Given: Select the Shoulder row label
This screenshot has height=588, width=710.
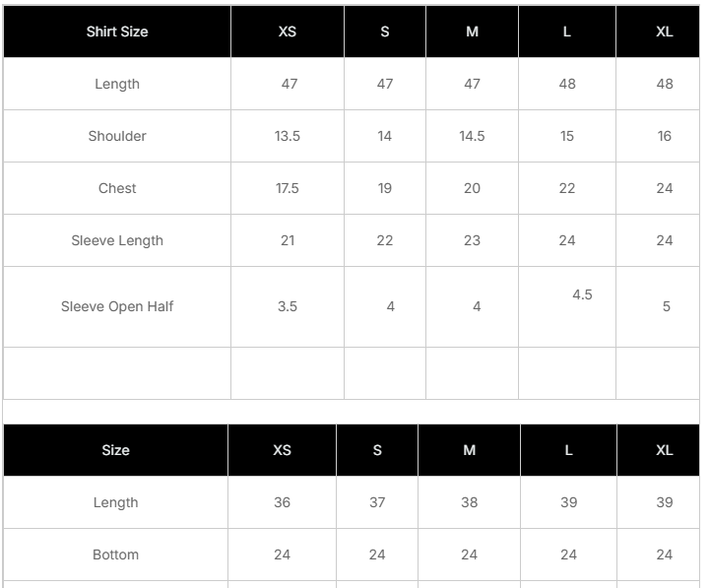Looking at the screenshot, I should pos(117,136).
